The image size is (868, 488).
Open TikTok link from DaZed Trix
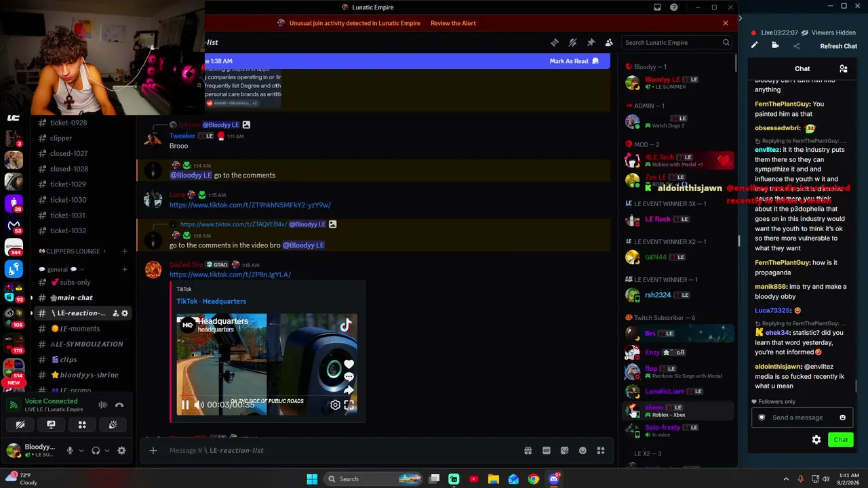click(231, 274)
